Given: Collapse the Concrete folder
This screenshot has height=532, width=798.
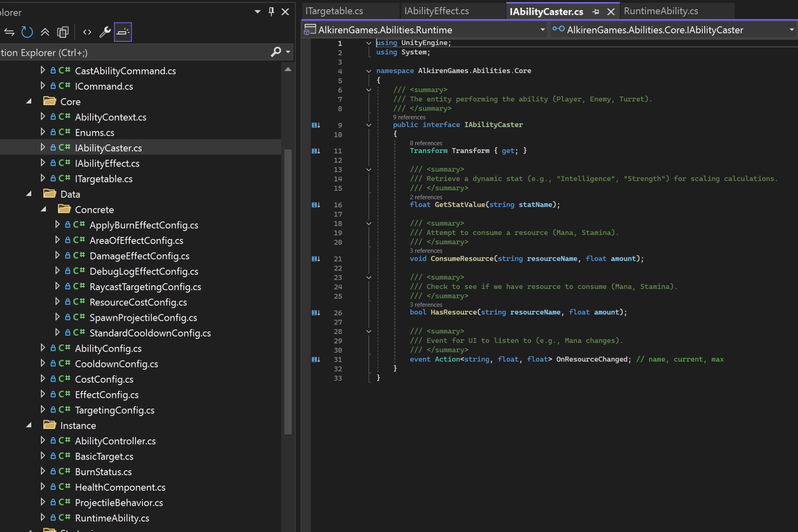Looking at the screenshot, I should (x=43, y=209).
